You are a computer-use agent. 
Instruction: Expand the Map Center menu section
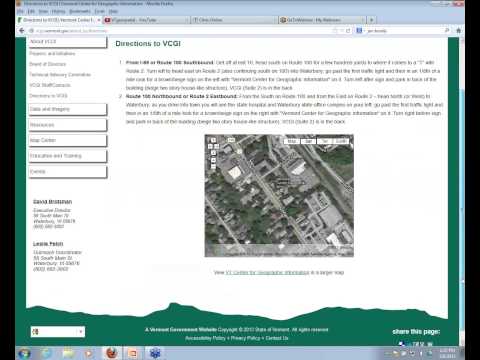pos(68,140)
